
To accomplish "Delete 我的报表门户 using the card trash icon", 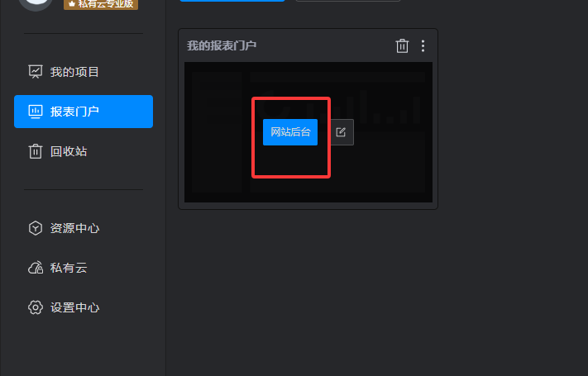I will pos(402,45).
